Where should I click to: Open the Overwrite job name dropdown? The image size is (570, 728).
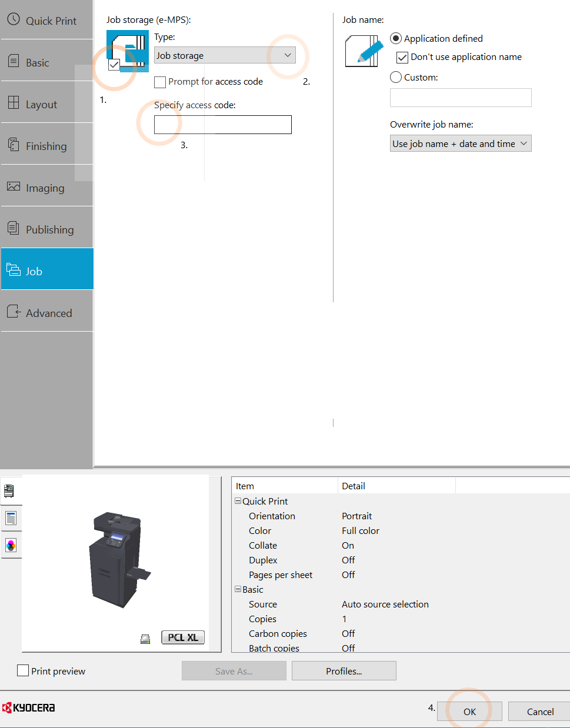click(x=460, y=143)
